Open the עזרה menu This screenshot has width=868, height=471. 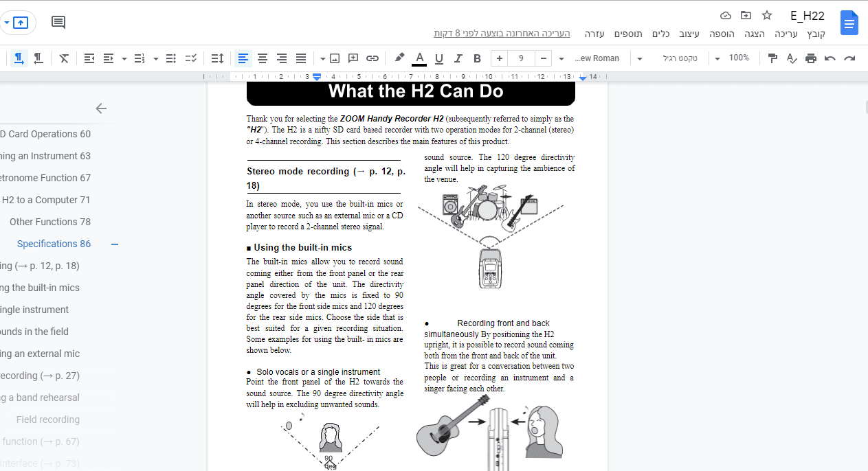tap(594, 34)
